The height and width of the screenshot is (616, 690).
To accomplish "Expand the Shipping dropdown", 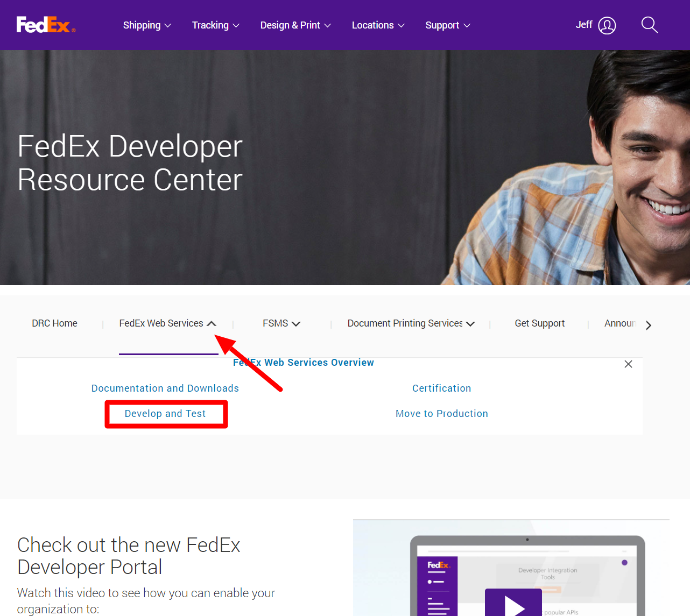I will click(147, 25).
